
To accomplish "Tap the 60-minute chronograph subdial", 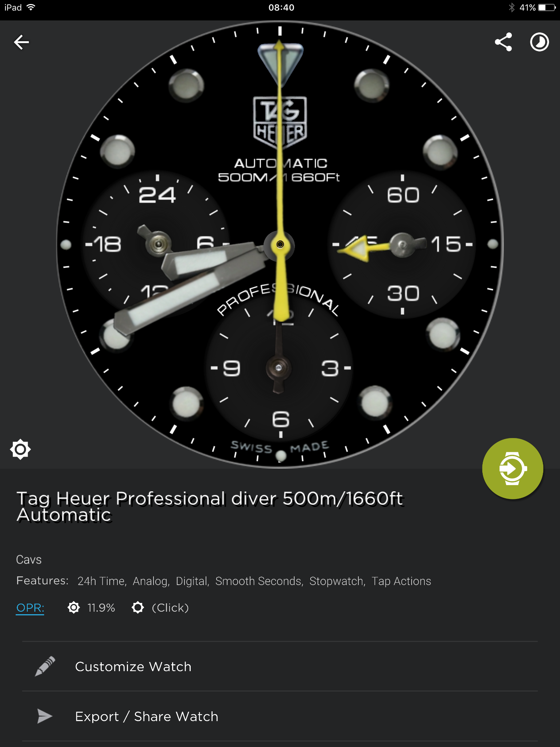I will 402,244.
